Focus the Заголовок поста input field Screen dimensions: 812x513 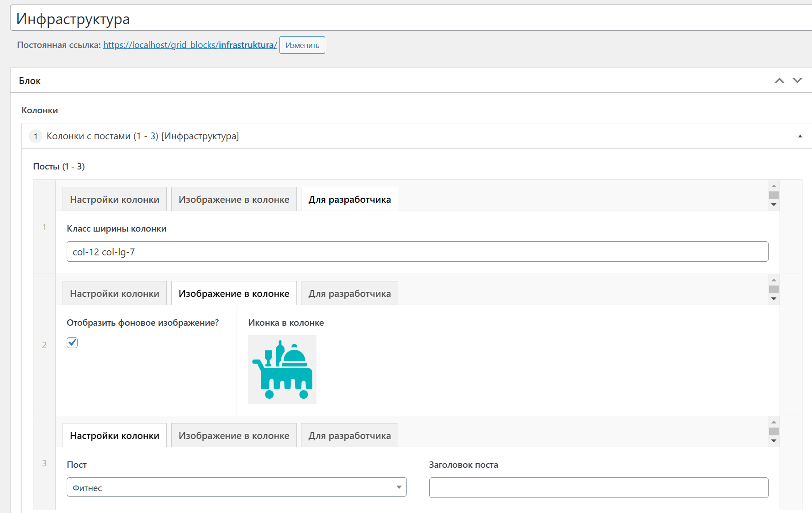tap(599, 487)
